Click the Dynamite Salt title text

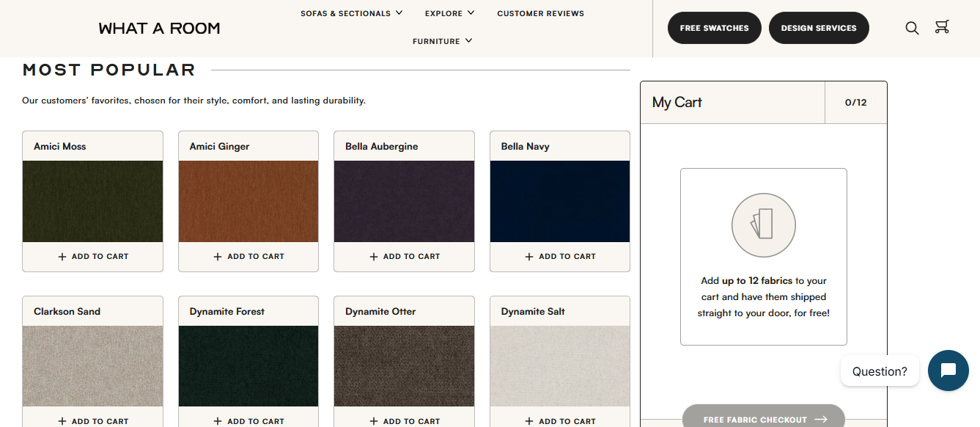click(x=533, y=312)
